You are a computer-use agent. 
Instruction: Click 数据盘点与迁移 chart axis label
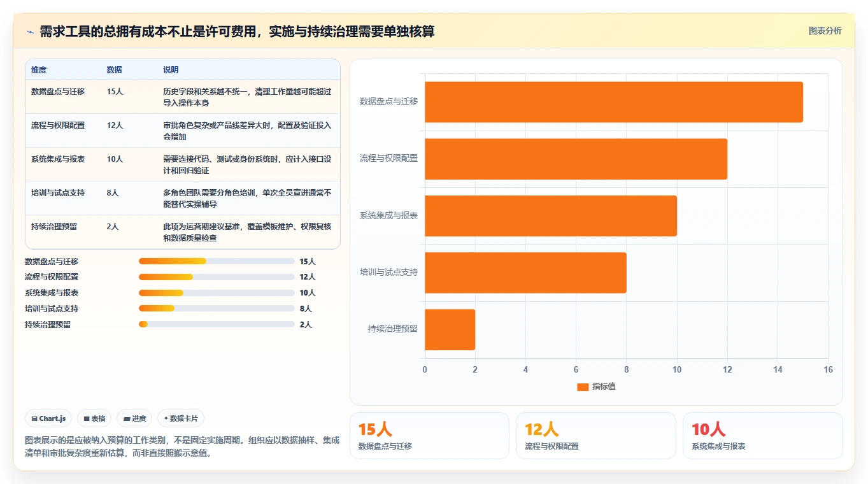click(x=388, y=101)
